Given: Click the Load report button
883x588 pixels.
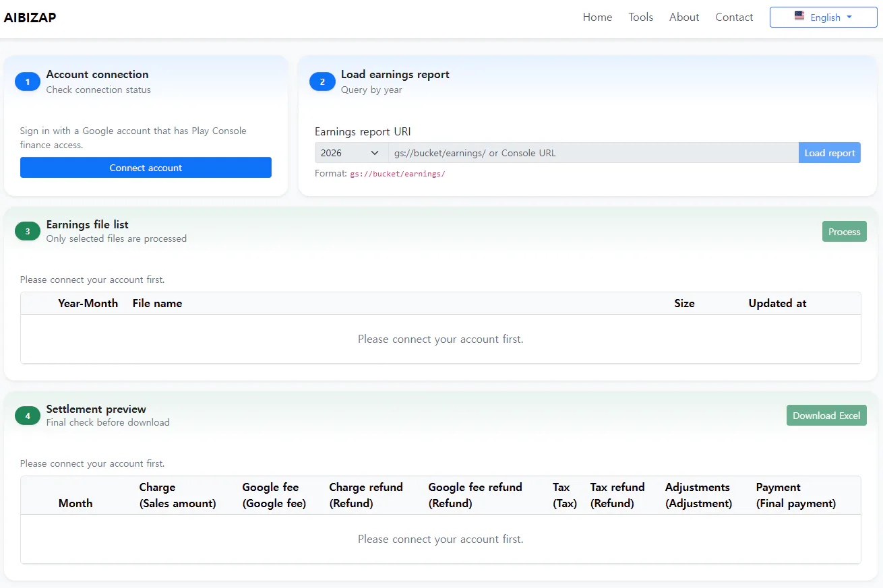Looking at the screenshot, I should tap(830, 153).
